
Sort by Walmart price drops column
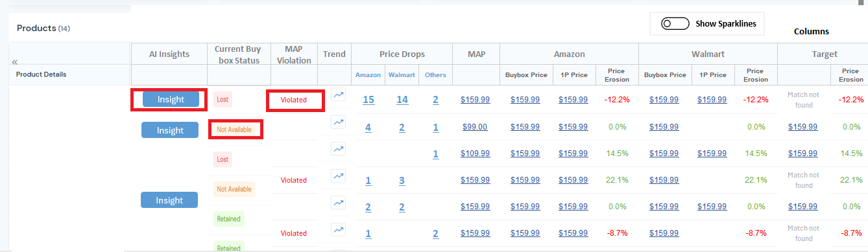coord(402,74)
